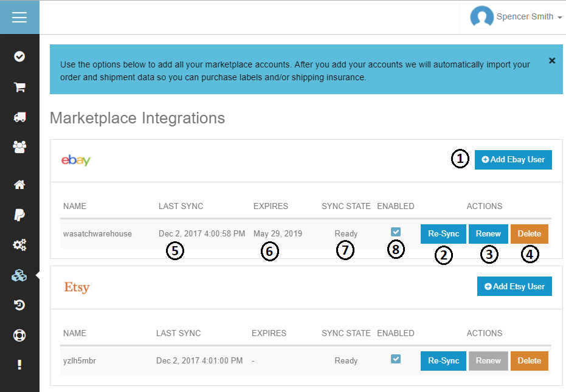Delete the wasatchwarehouse eBay account
The height and width of the screenshot is (392, 566).
click(529, 234)
